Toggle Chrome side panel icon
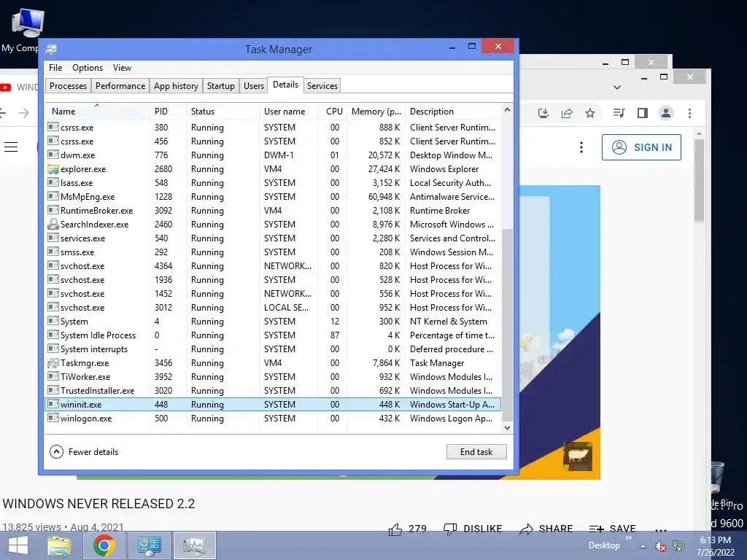Image resolution: width=747 pixels, height=560 pixels. click(x=642, y=113)
